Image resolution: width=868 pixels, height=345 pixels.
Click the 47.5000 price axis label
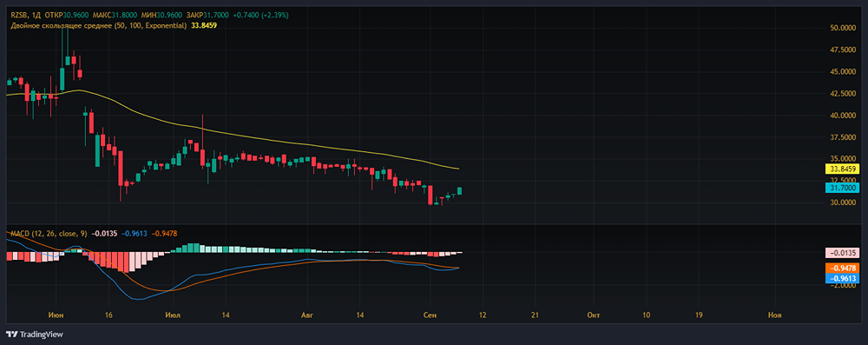click(844, 50)
